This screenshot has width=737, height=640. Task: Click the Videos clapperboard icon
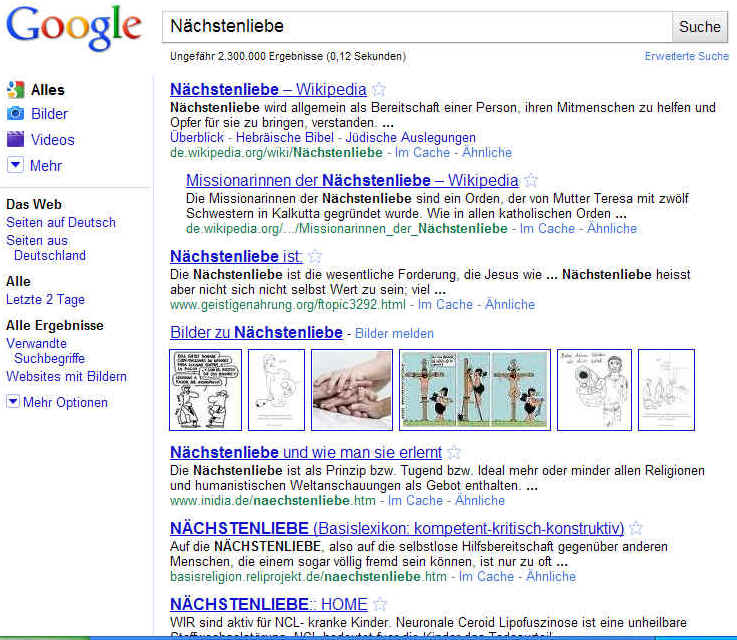point(16,139)
